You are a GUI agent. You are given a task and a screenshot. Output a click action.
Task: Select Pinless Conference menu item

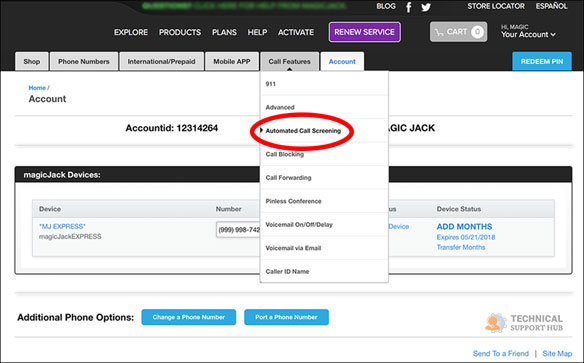324,201
